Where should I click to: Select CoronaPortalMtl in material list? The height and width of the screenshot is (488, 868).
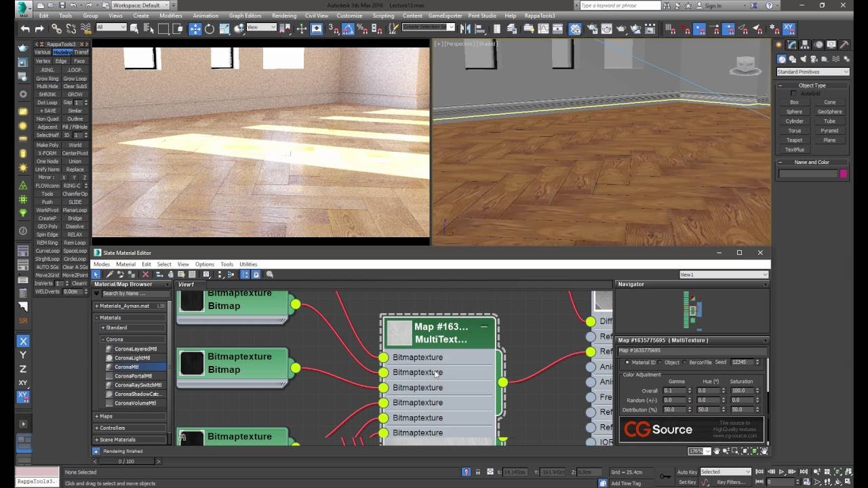[132, 375]
